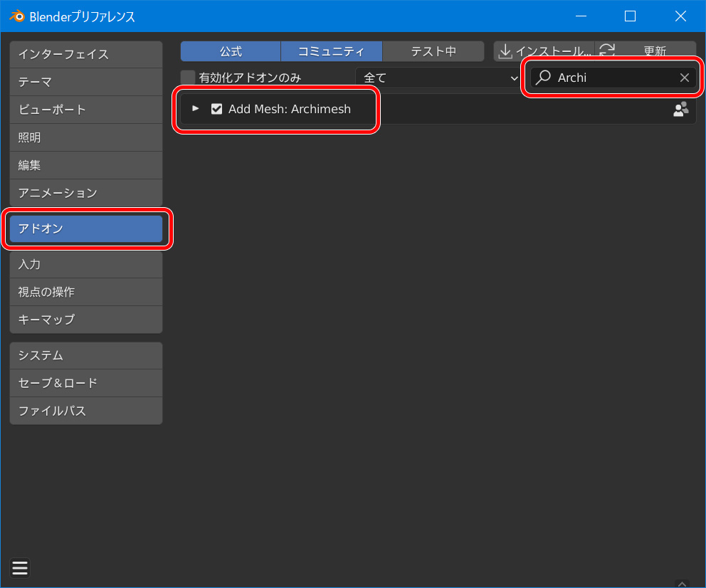Open the アニメーション preferences section

click(86, 193)
